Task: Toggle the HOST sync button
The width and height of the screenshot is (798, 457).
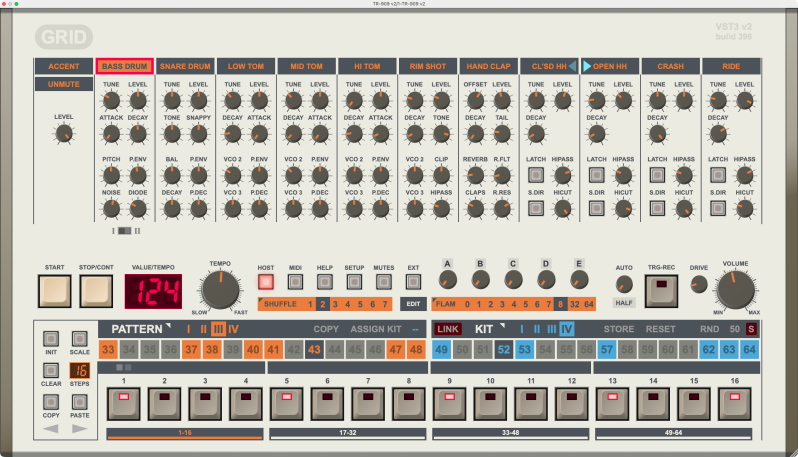Action: pyautogui.click(x=266, y=281)
